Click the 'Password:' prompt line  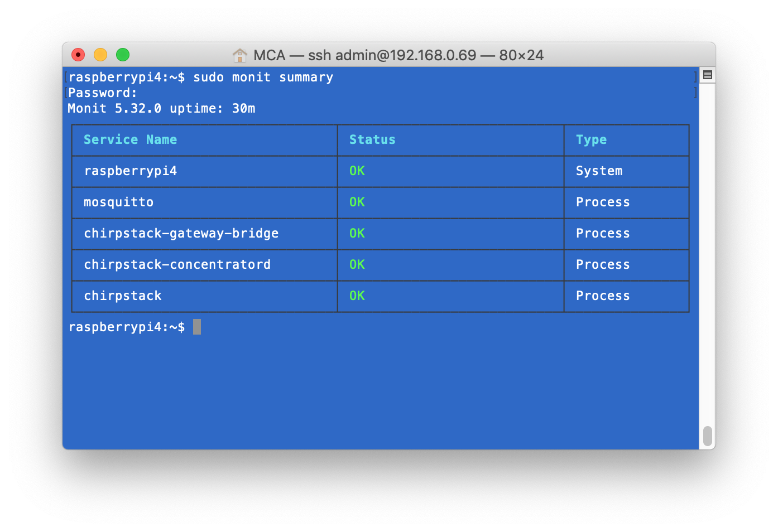(x=103, y=93)
